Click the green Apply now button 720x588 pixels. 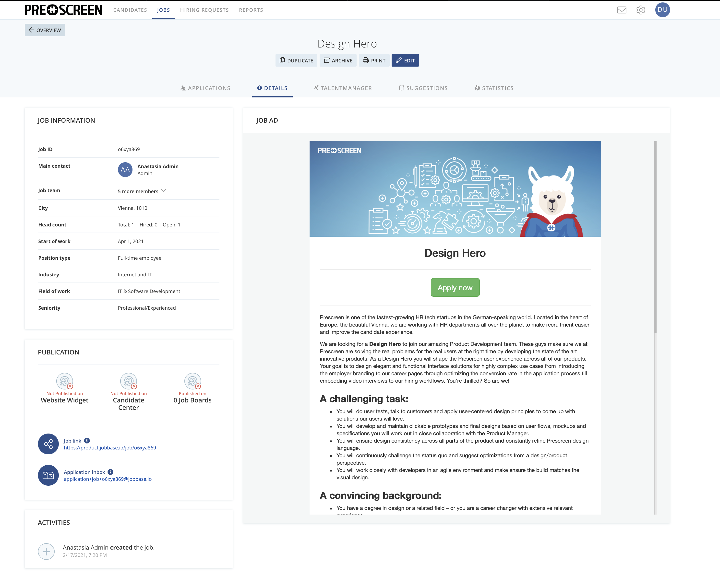455,287
